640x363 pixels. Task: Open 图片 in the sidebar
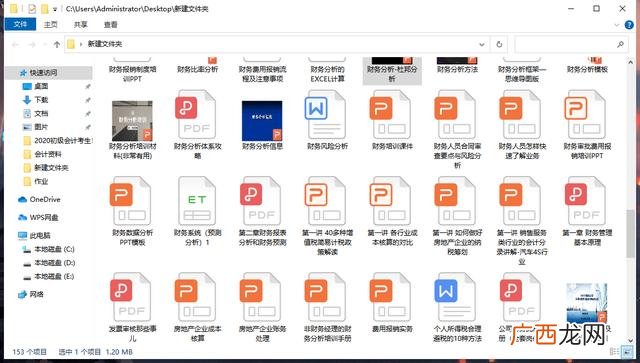(41, 127)
